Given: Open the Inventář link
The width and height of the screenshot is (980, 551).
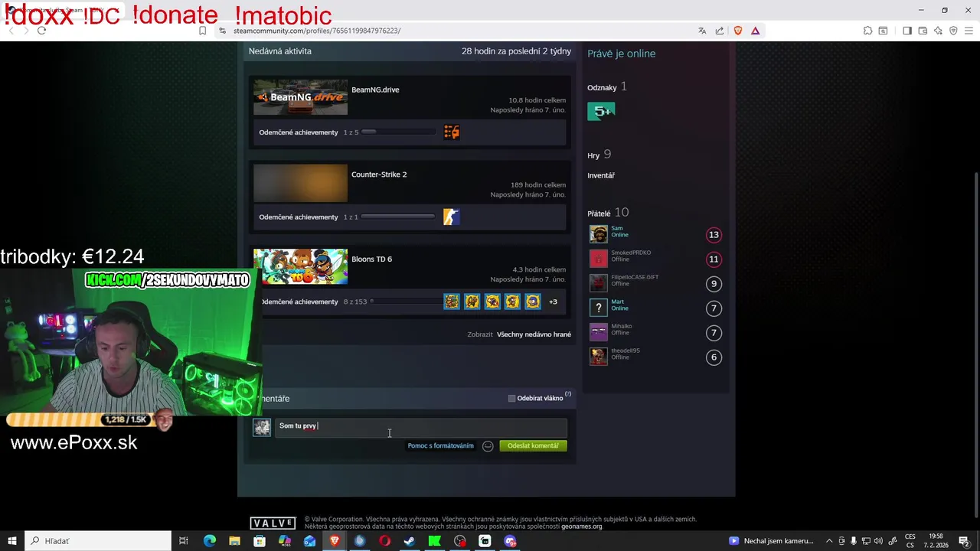Looking at the screenshot, I should coord(601,175).
